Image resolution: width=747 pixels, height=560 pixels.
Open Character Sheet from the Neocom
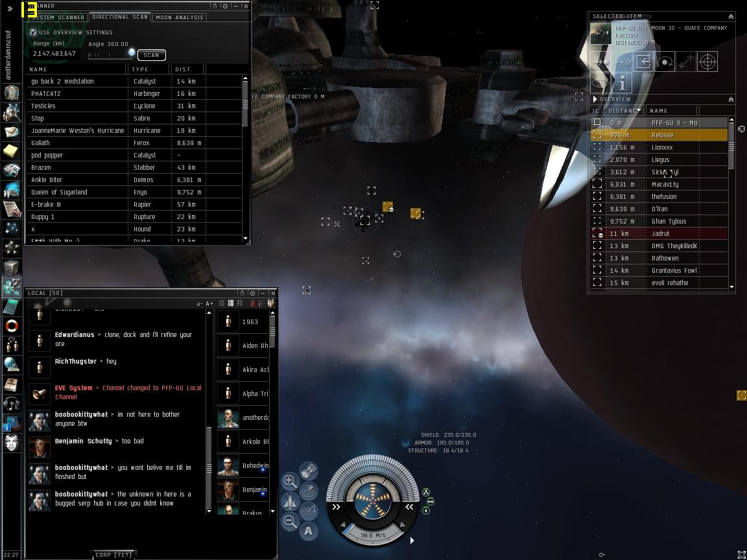(x=12, y=93)
